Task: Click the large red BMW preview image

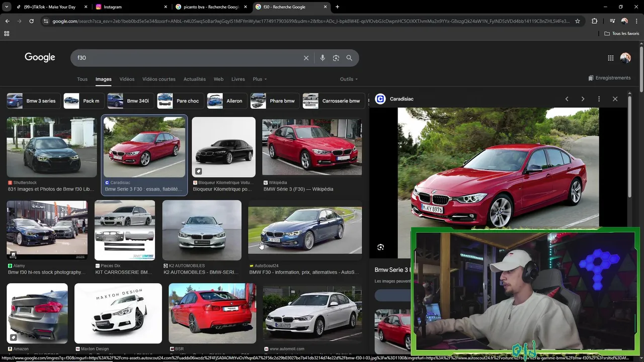Action: pyautogui.click(x=498, y=168)
